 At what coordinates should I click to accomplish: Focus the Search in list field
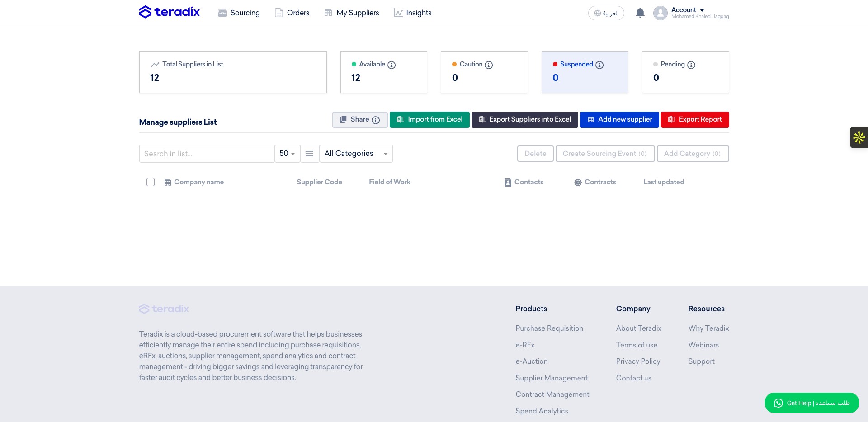pyautogui.click(x=207, y=154)
